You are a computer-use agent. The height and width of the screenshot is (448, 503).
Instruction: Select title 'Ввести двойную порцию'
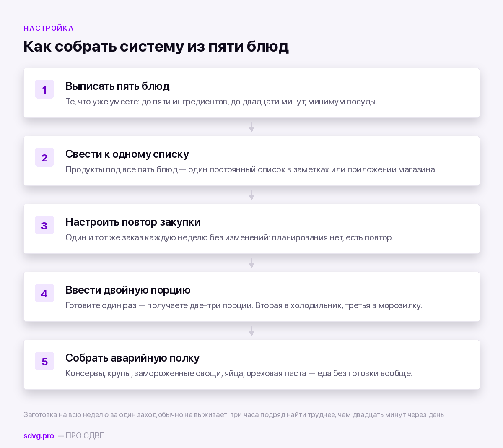[128, 290]
